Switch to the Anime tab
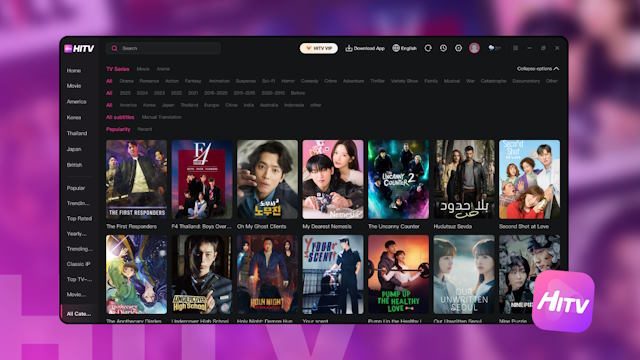The height and width of the screenshot is (360, 640). [x=163, y=69]
